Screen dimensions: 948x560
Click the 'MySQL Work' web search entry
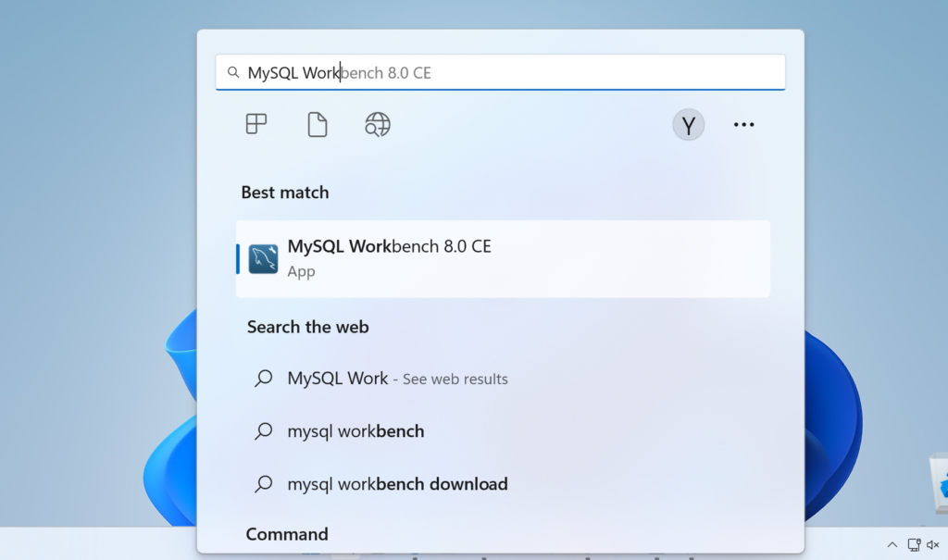pos(338,379)
